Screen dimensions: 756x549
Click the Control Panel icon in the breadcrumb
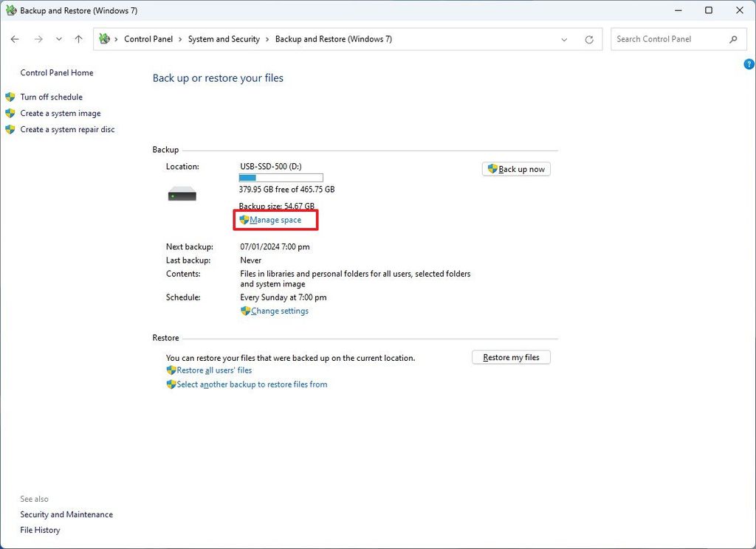point(106,38)
